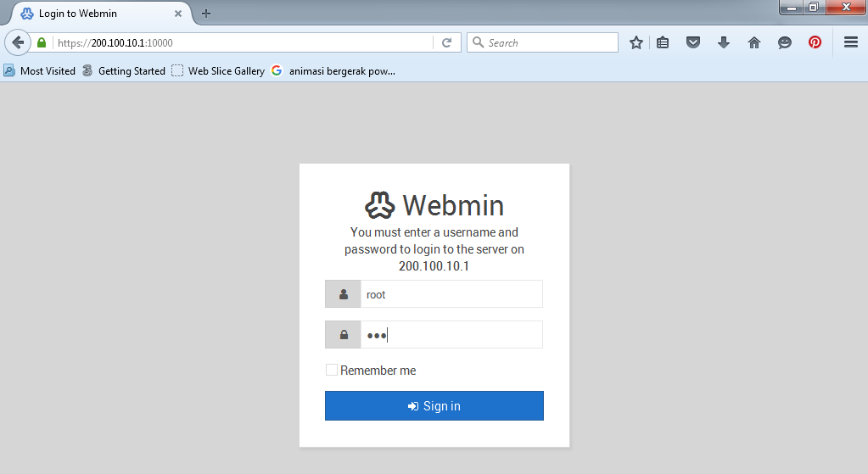Image resolution: width=868 pixels, height=474 pixels.
Task: Focus the password input field
Action: click(x=451, y=335)
